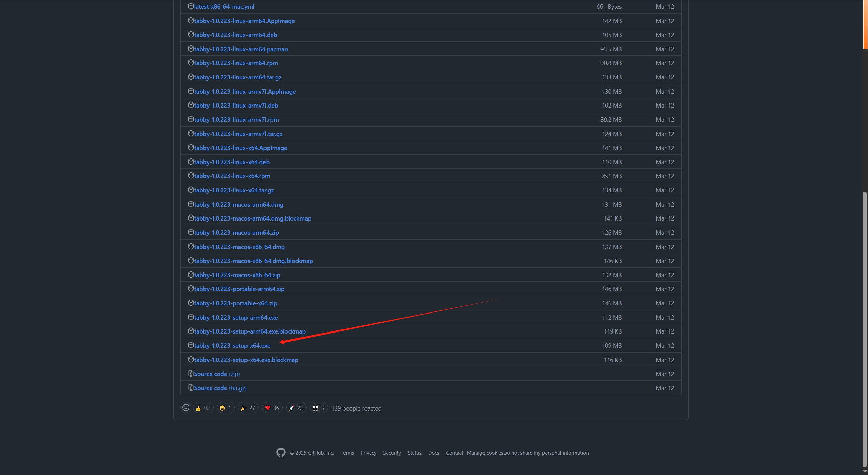Click the '93.5 MB' size value

click(x=611, y=49)
